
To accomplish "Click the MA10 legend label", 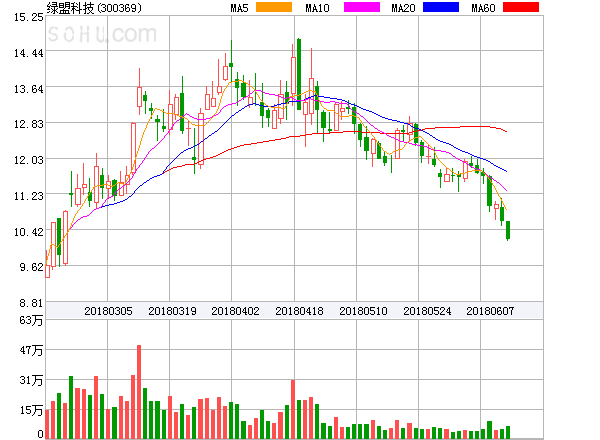I will tap(317, 8).
